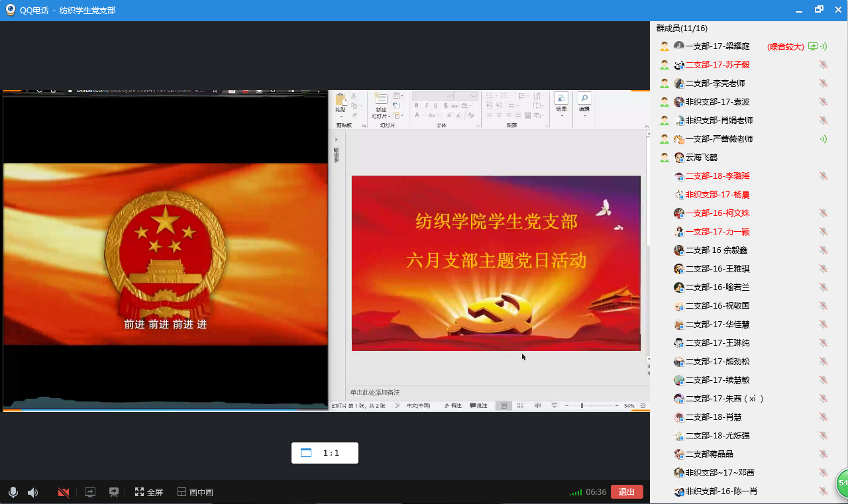Click the network signal strength indicator
Viewport: 848px width, 504px height.
(x=576, y=492)
